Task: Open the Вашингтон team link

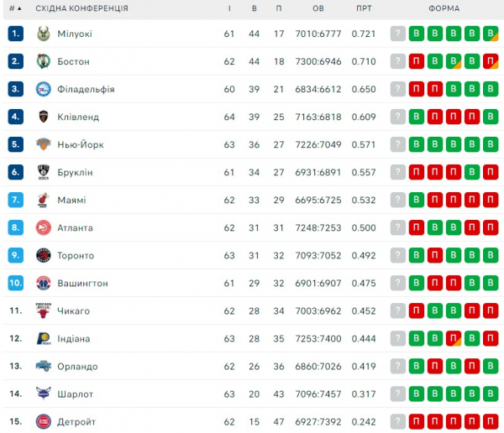Action: (82, 283)
